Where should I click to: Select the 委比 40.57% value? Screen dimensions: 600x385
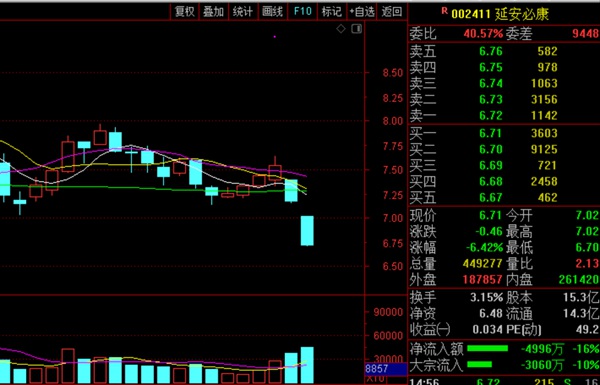click(483, 34)
